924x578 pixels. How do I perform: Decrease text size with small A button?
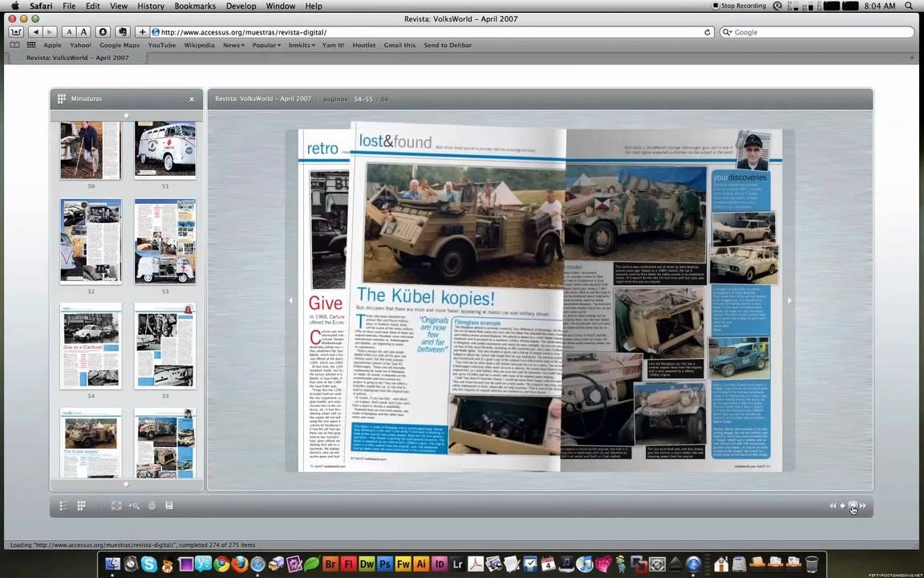coord(69,32)
